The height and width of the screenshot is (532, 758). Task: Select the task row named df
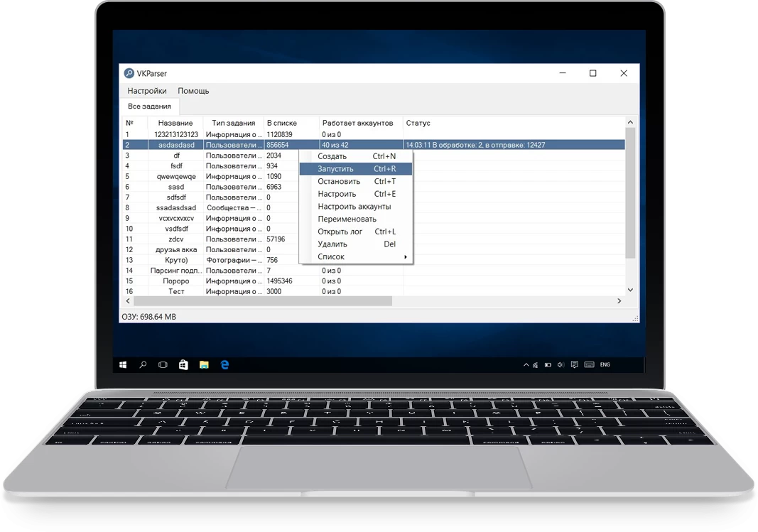point(374,156)
